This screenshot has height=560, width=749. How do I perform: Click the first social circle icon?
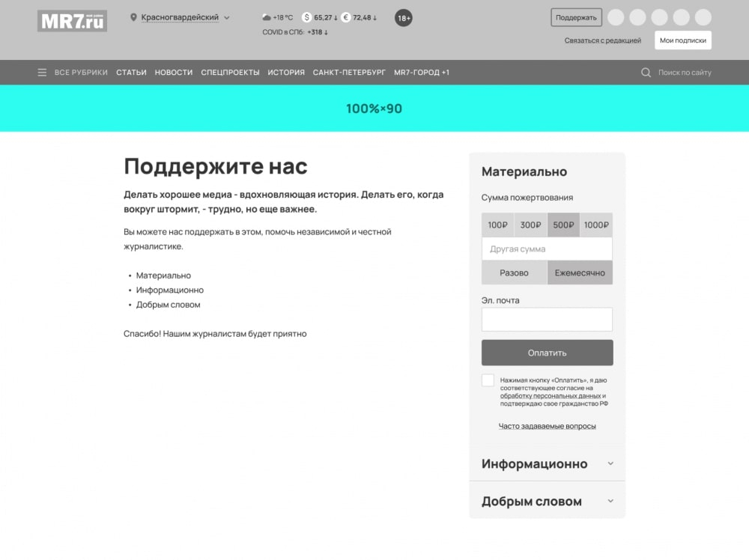(616, 17)
